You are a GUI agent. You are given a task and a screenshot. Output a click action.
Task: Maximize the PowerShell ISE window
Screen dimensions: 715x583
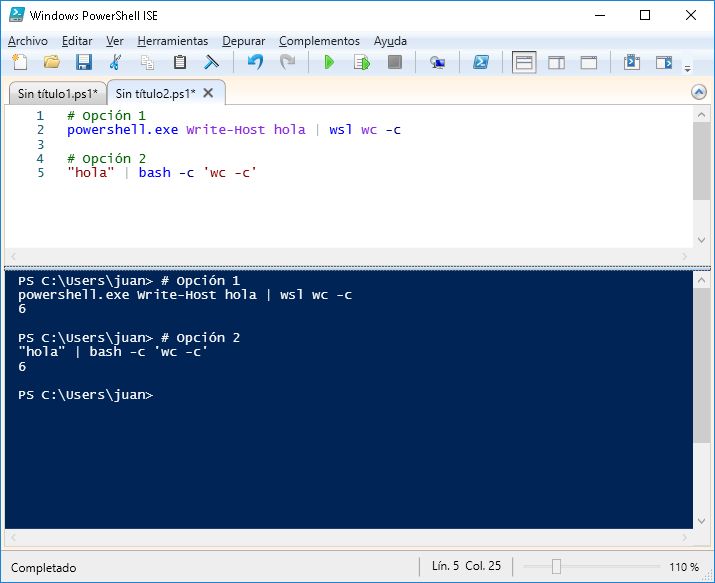pos(645,15)
